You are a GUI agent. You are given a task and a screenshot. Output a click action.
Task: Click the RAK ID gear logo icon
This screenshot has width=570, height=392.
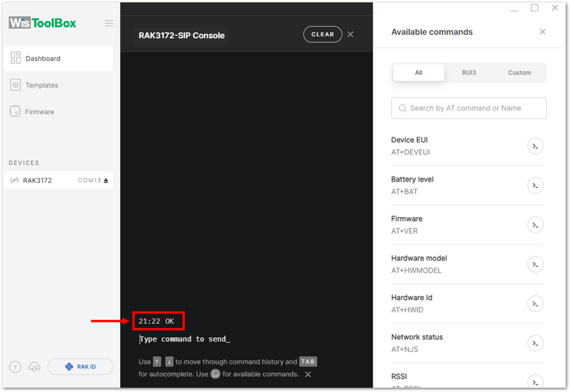69,367
